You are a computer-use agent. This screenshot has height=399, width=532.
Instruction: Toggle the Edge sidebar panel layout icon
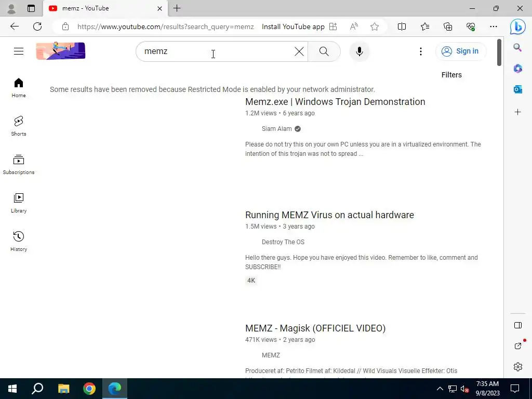(518, 325)
